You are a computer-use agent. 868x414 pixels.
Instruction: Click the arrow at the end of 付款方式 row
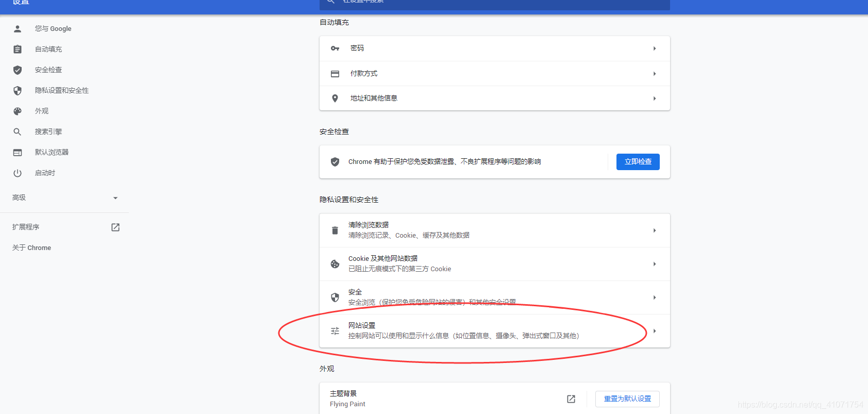pyautogui.click(x=655, y=74)
